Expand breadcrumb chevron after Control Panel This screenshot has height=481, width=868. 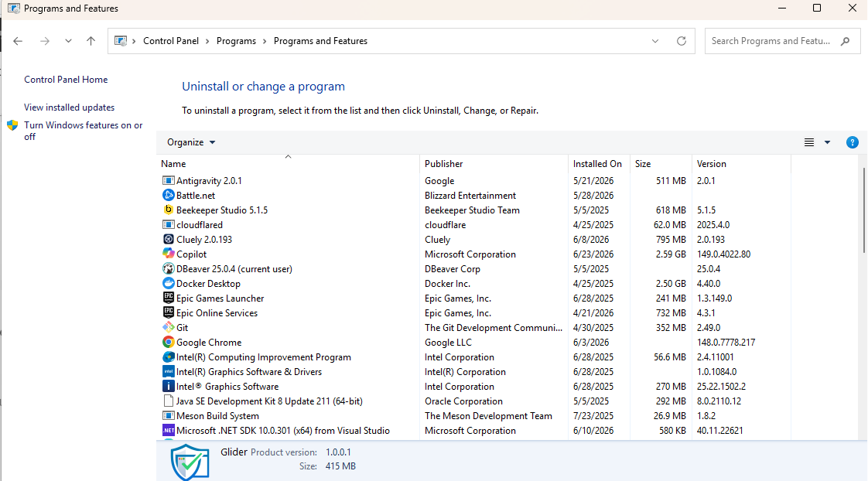tap(207, 41)
